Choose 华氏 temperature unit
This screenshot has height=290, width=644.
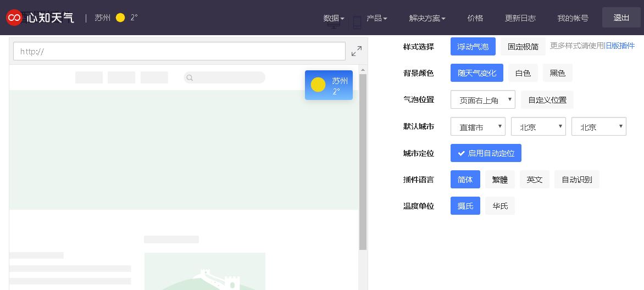(x=500, y=206)
